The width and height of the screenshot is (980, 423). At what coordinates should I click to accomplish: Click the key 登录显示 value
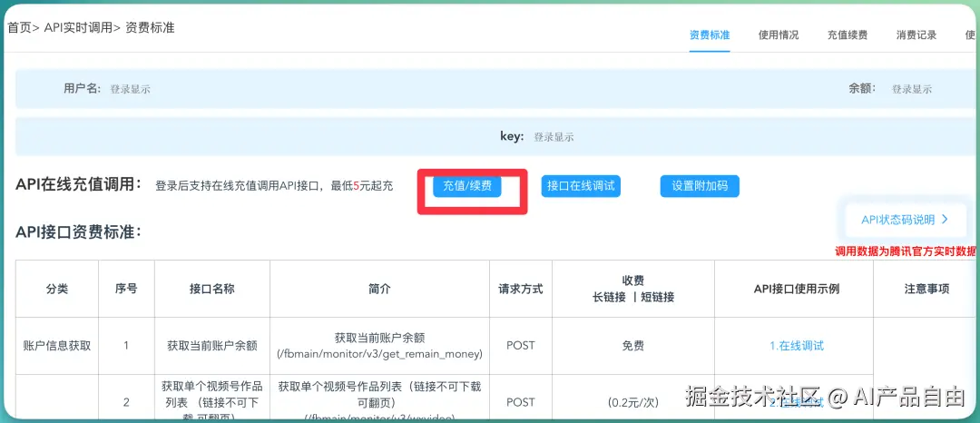(x=554, y=137)
